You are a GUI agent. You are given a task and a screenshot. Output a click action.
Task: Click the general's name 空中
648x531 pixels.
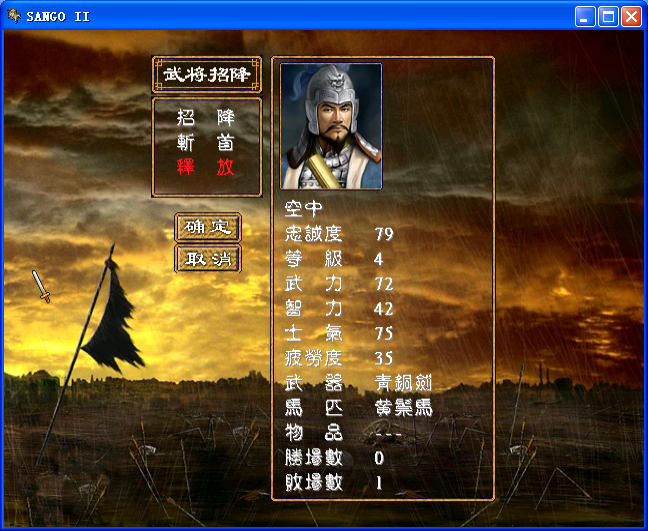(x=304, y=209)
